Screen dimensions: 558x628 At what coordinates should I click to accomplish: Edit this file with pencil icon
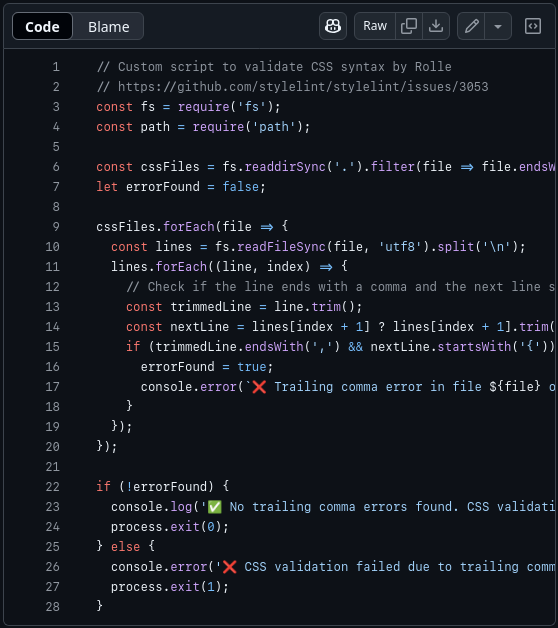(x=471, y=26)
